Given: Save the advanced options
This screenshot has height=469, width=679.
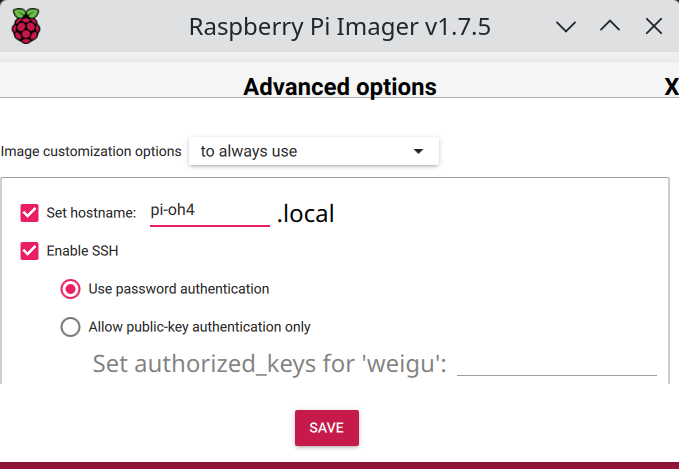Looking at the screenshot, I should point(327,428).
